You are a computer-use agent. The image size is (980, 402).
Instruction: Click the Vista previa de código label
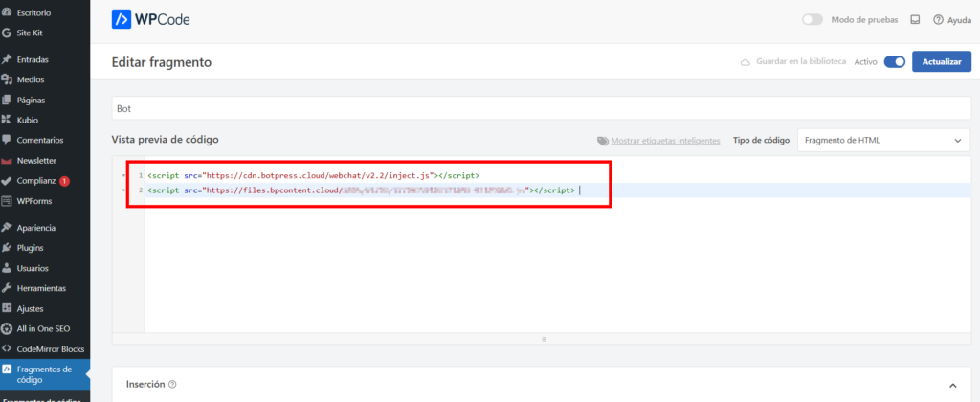click(x=165, y=140)
